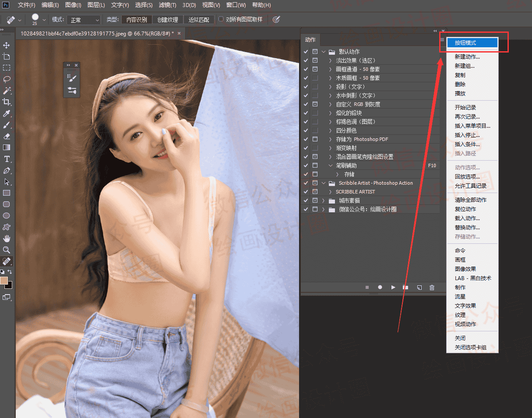Select the Ellipse shape tool
The height and width of the screenshot is (418, 532).
[x=7, y=216]
